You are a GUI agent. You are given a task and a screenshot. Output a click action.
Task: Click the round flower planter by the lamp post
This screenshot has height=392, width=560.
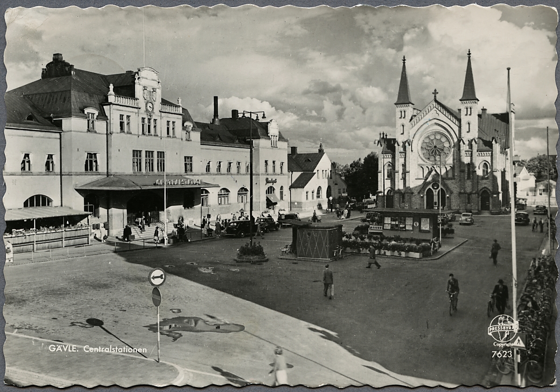[x=252, y=253]
